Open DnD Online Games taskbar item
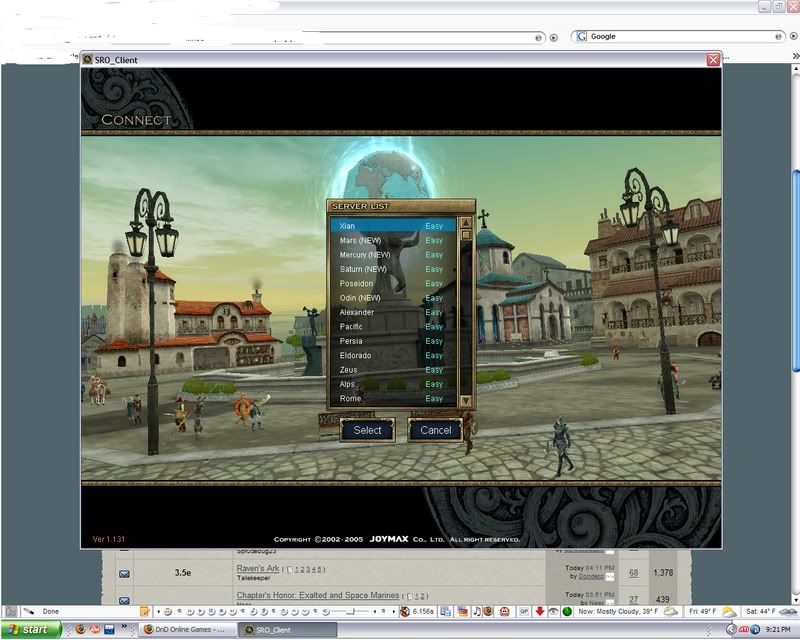Screen dimensions: 800x640 188,629
